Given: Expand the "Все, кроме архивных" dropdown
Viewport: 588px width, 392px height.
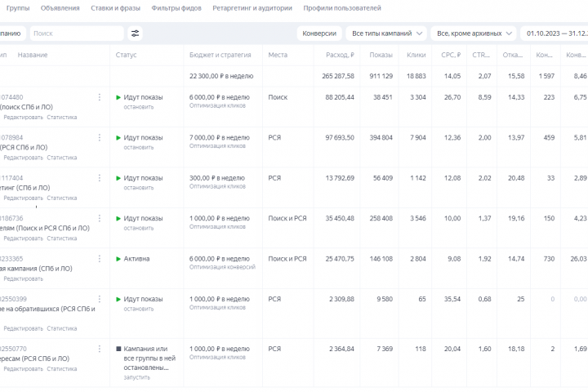Looking at the screenshot, I should pyautogui.click(x=475, y=33).
